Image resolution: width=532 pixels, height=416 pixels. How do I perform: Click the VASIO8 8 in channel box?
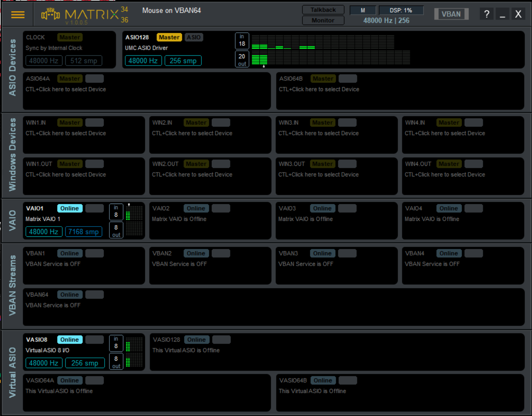pos(116,343)
